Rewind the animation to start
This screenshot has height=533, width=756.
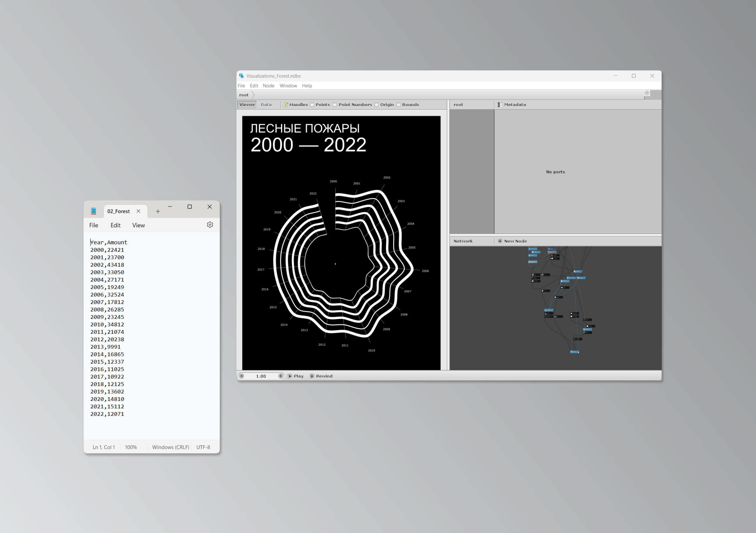click(321, 376)
